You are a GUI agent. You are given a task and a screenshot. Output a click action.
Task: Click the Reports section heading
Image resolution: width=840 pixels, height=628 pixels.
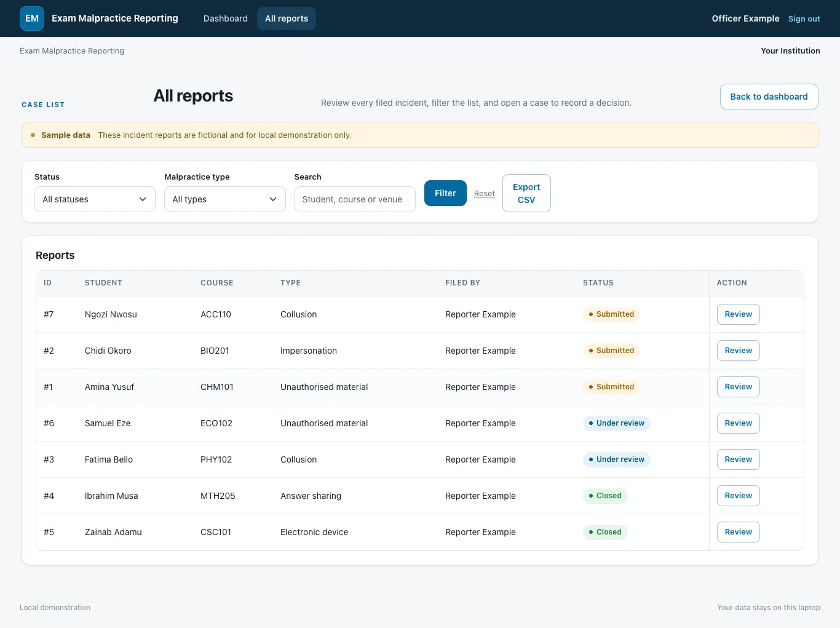tap(55, 255)
